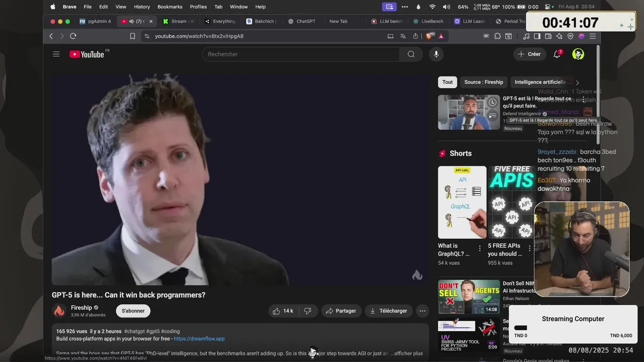
Task: Open the dreamflow.app link
Action: (199, 339)
